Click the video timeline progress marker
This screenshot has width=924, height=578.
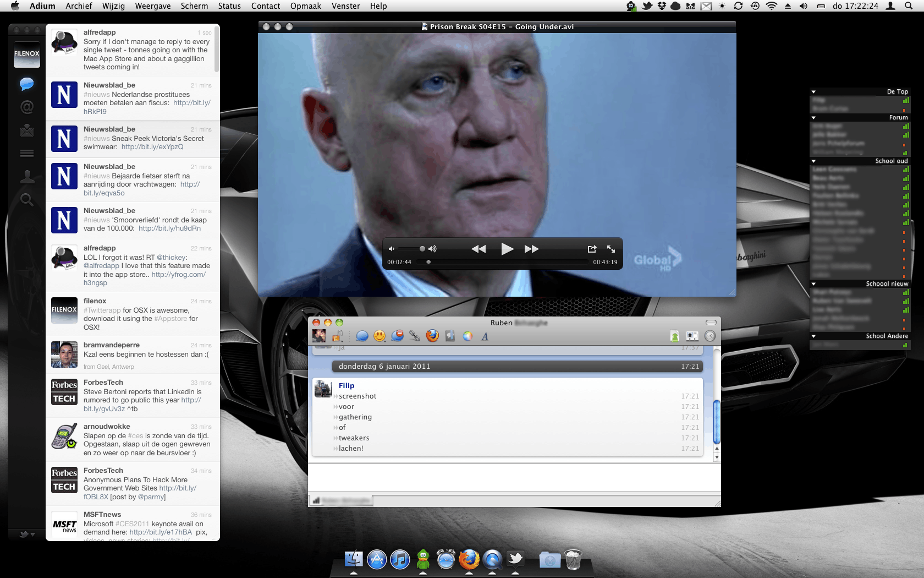pos(428,262)
